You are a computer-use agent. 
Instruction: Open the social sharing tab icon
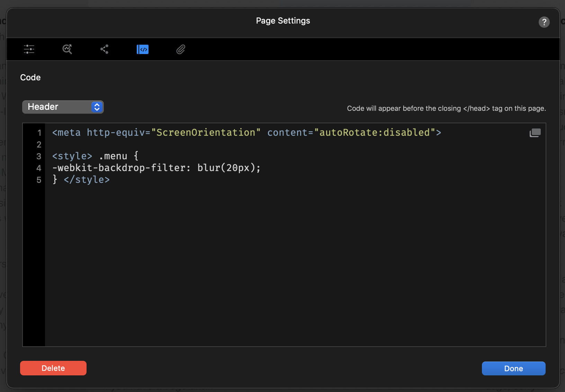pos(105,49)
